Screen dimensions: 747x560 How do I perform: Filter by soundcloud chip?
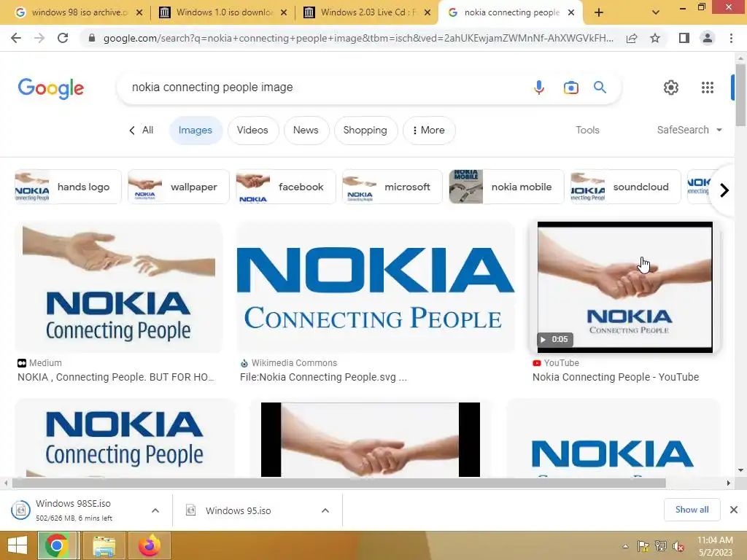625,187
